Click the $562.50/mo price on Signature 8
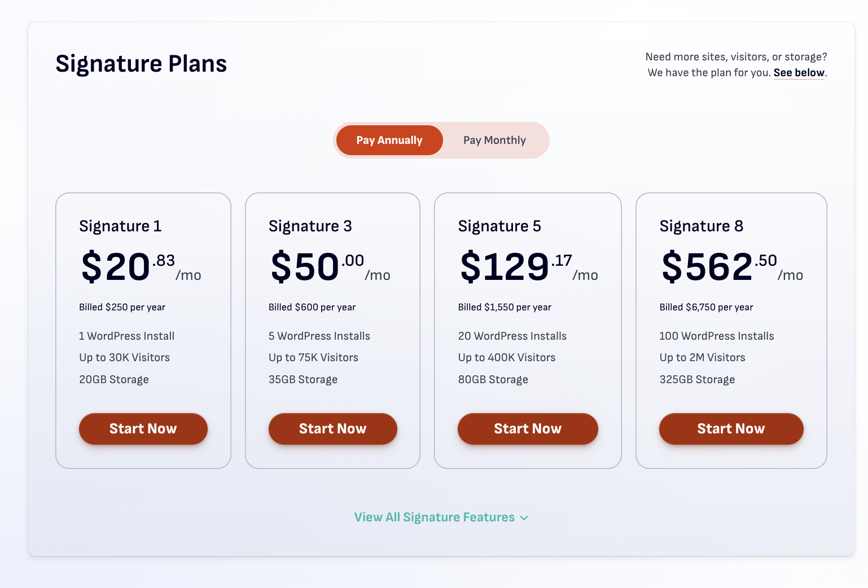Image resolution: width=868 pixels, height=588 pixels. (731, 267)
